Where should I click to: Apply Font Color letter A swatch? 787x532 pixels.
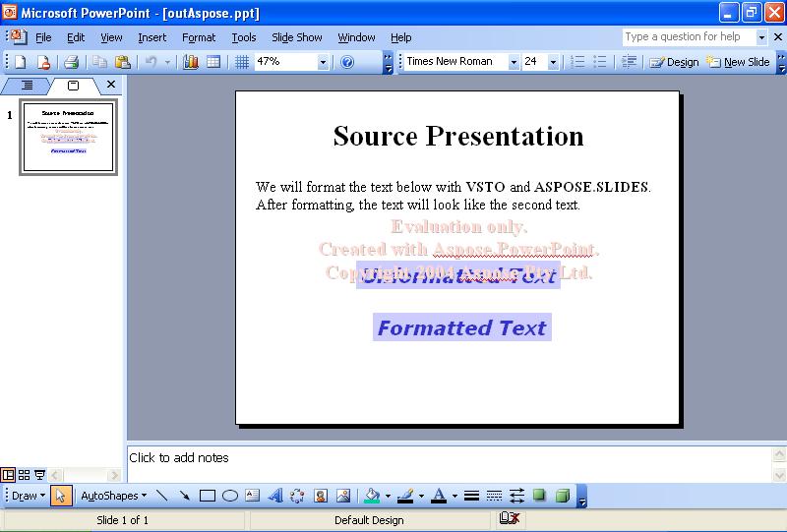tap(439, 496)
